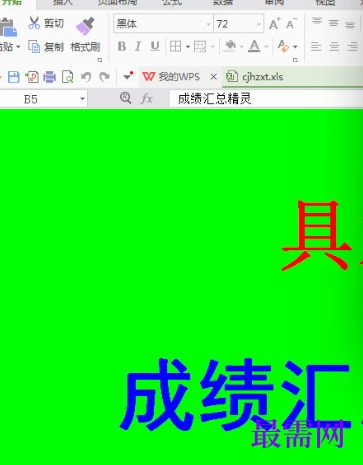Toggle bold formatting
This screenshot has width=363, height=465.
[x=122, y=46]
